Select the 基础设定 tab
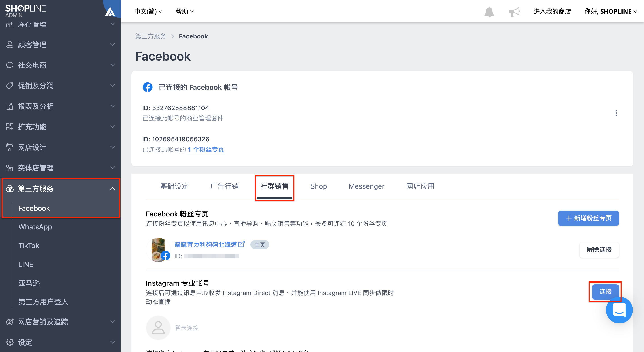 (174, 186)
